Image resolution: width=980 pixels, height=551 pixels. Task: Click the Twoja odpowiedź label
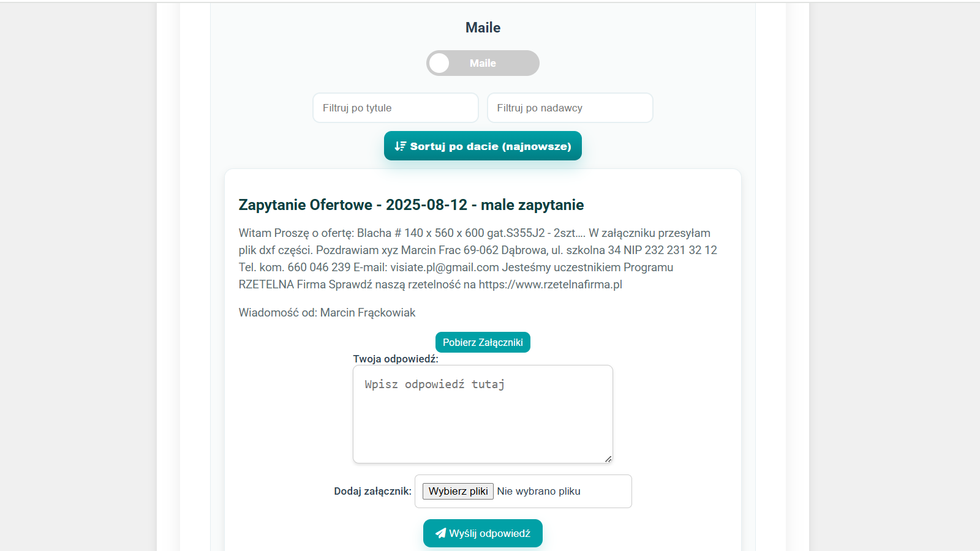click(x=396, y=359)
